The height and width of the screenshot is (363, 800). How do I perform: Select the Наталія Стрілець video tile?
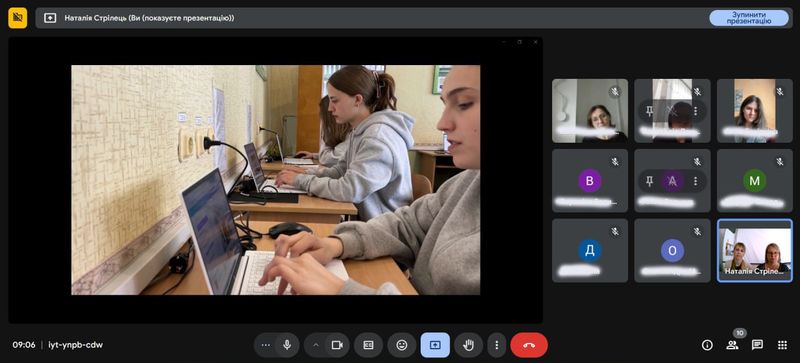(755, 251)
